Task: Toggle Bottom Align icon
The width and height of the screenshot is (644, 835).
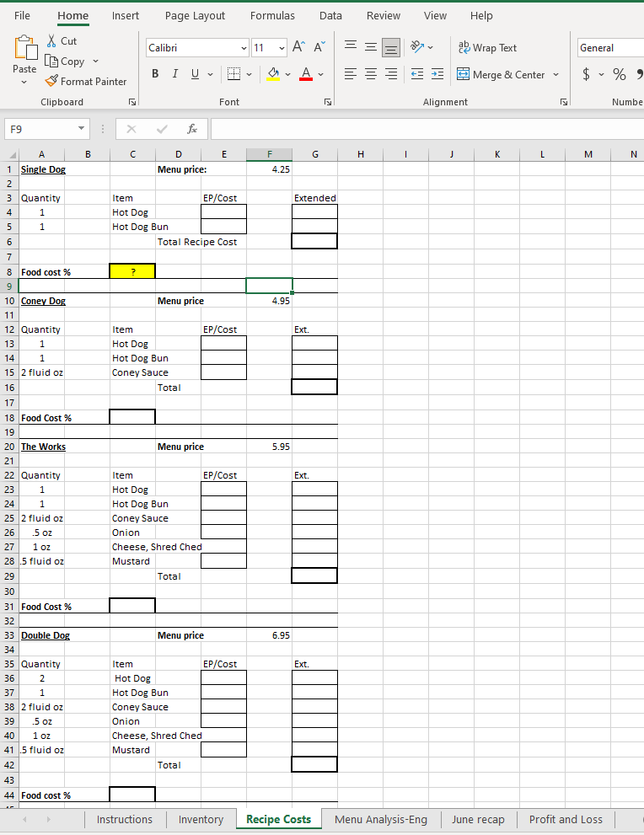Action: (x=391, y=47)
